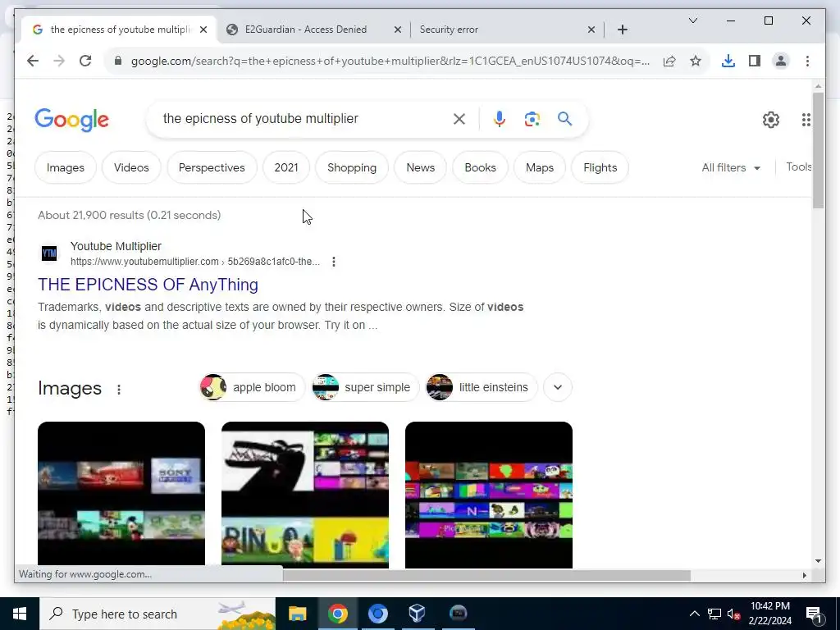
Task: Open THE EPICNESS OF AnyThing result
Action: [148, 285]
